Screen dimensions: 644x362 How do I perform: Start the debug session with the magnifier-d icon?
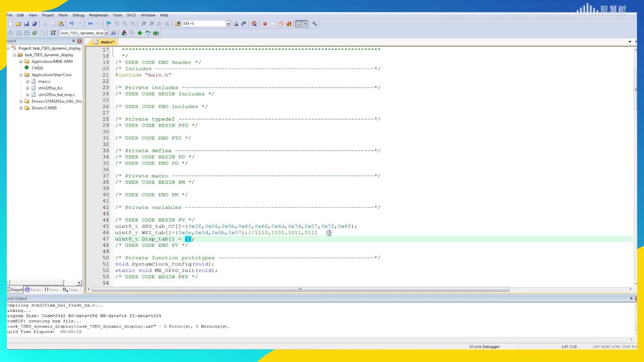pyautogui.click(x=254, y=24)
